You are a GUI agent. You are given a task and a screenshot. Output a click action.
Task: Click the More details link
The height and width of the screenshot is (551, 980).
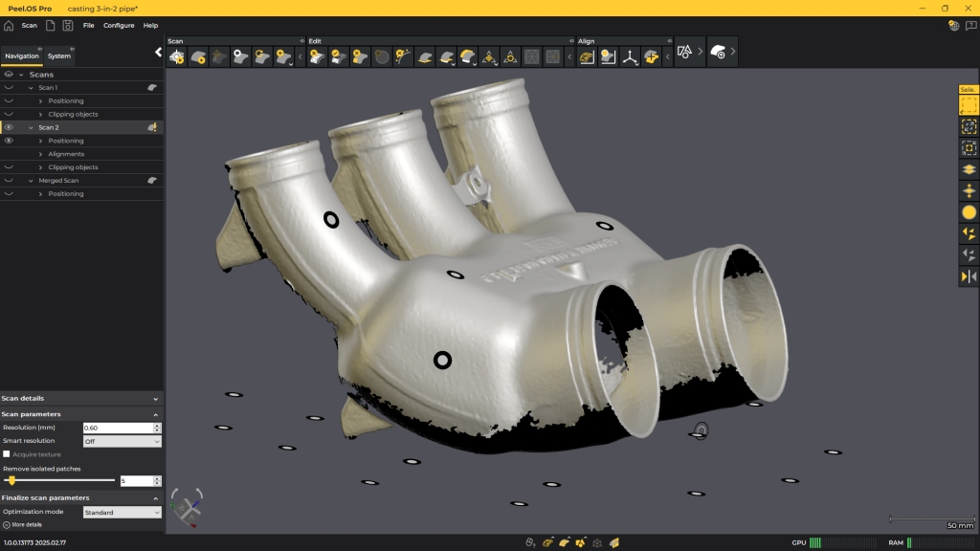(26, 524)
